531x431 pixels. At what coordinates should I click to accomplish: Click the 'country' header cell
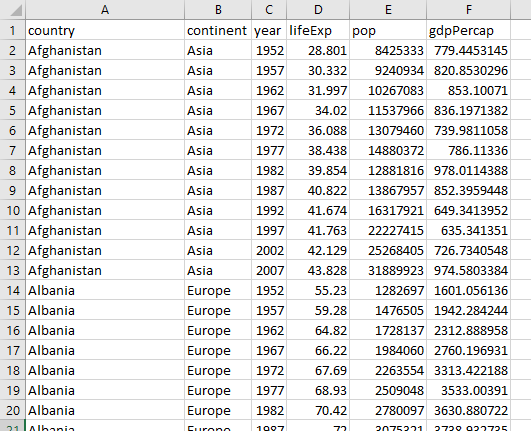105,30
